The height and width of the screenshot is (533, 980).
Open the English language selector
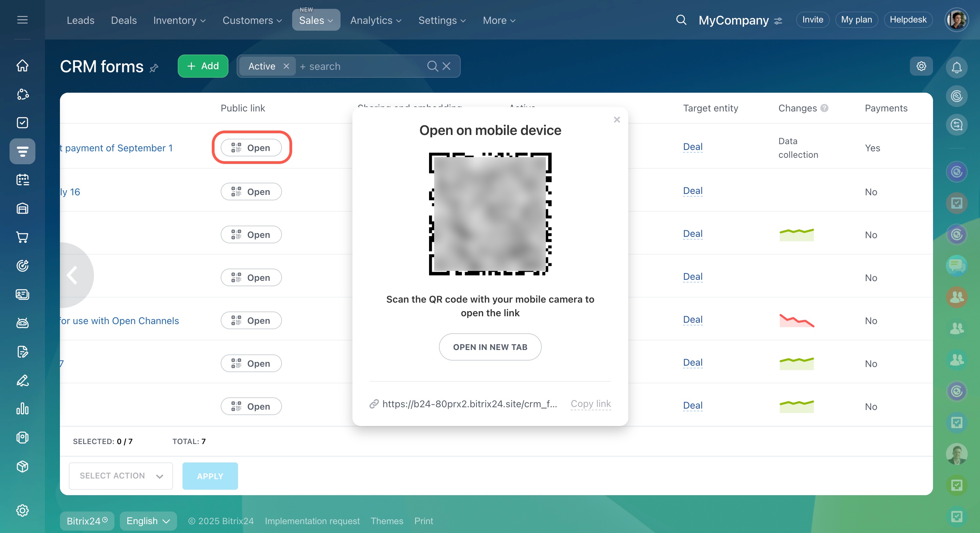[148, 521]
